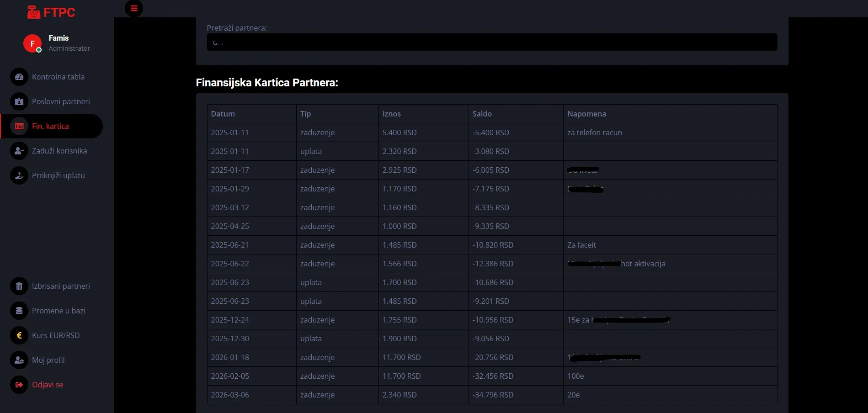This screenshot has width=868, height=413.
Task: Click date 2025-01-29
Action: [x=230, y=189]
